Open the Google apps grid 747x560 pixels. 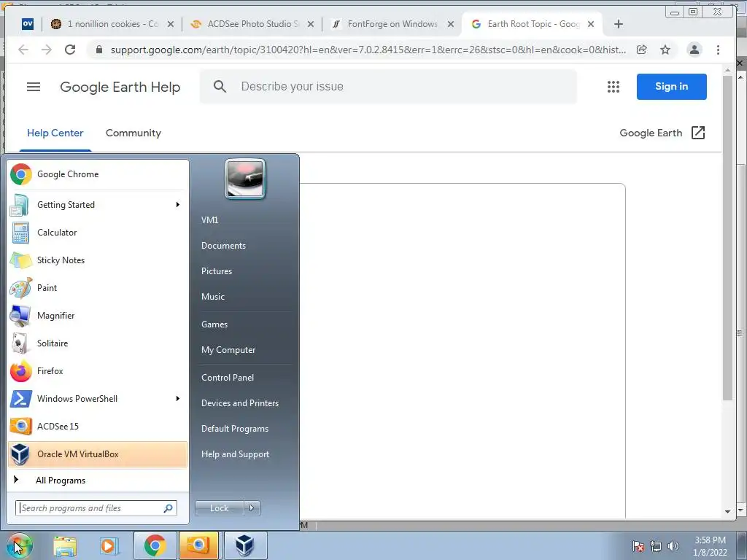pos(613,87)
